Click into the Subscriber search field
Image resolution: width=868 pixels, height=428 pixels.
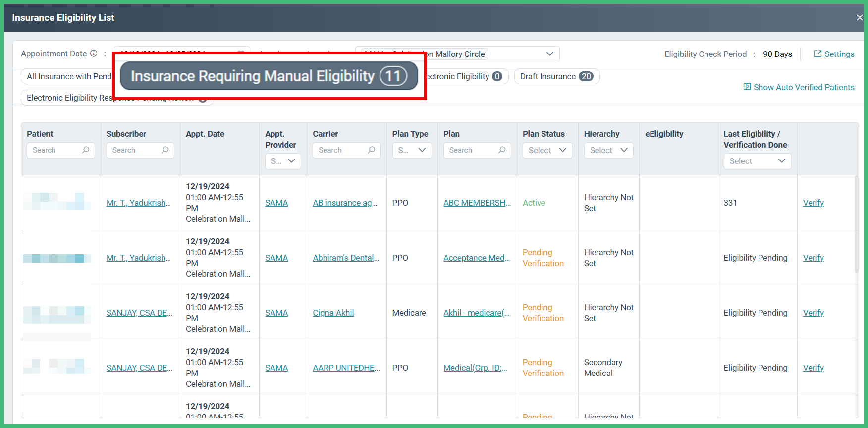(140, 150)
